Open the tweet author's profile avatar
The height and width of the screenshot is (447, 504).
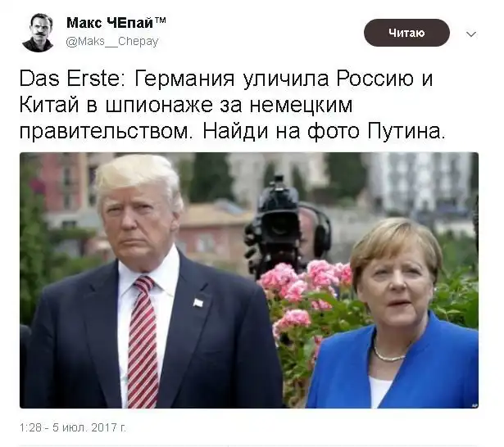coord(38,33)
